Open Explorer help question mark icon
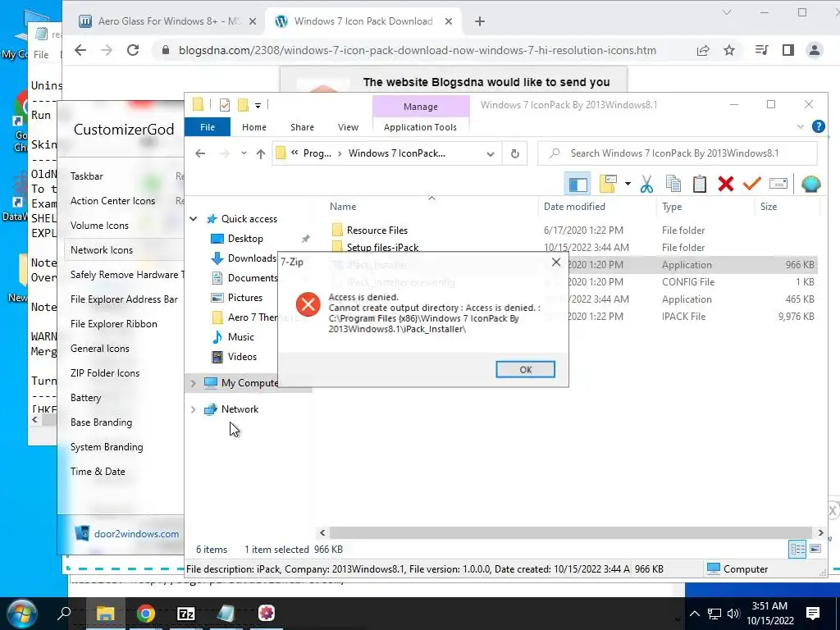Viewport: 840px width, 630px height. (x=819, y=126)
